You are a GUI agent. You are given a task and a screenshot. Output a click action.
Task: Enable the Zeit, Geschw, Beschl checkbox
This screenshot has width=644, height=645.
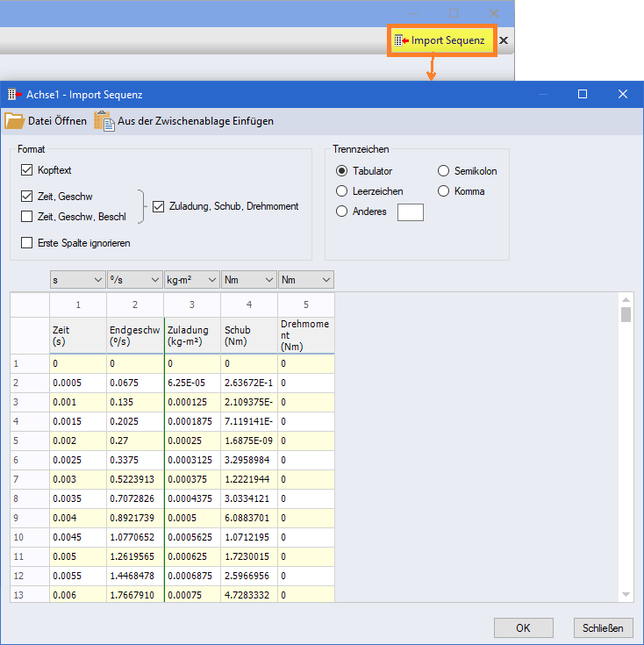26,216
